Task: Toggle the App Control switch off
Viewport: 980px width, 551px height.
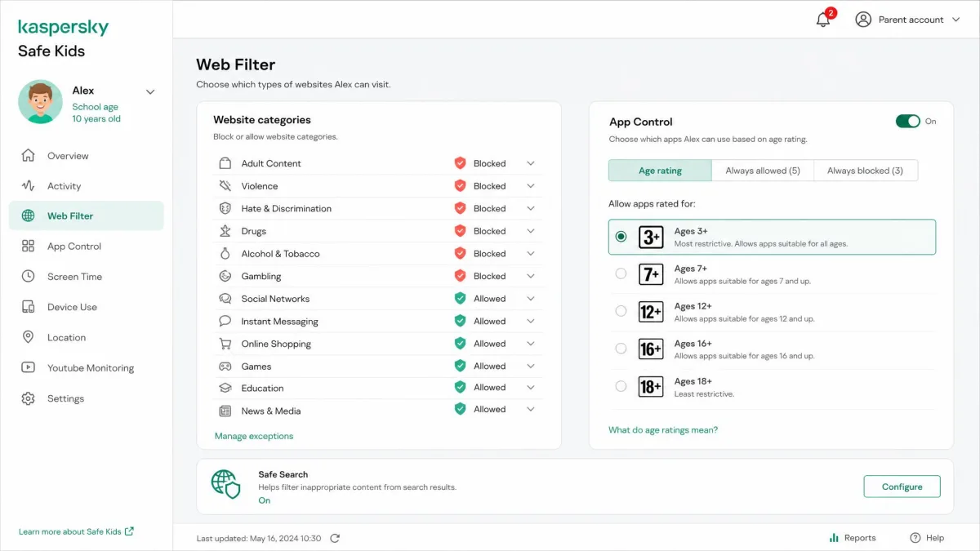Action: [907, 121]
